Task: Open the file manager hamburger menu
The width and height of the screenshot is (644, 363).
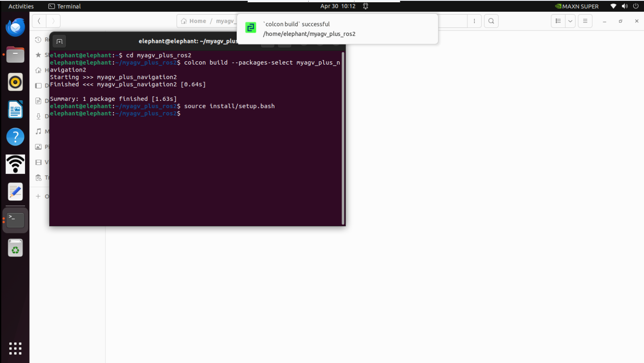Action: pos(585,21)
